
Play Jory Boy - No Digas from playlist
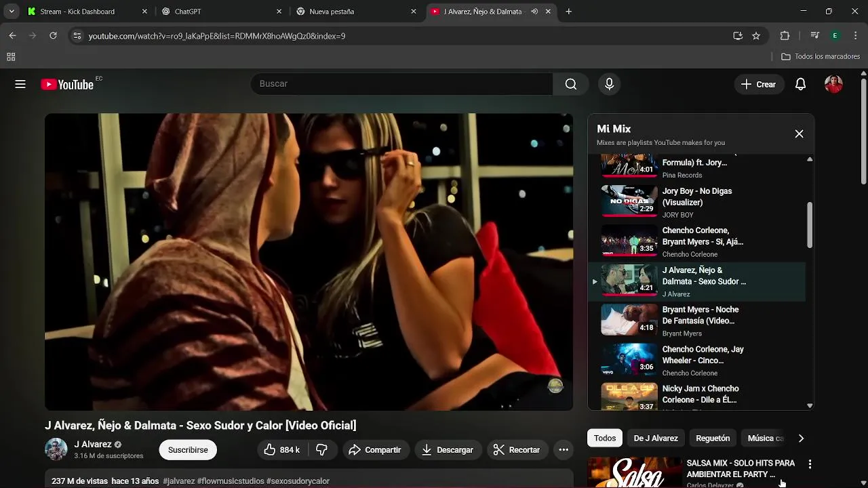[x=697, y=202]
